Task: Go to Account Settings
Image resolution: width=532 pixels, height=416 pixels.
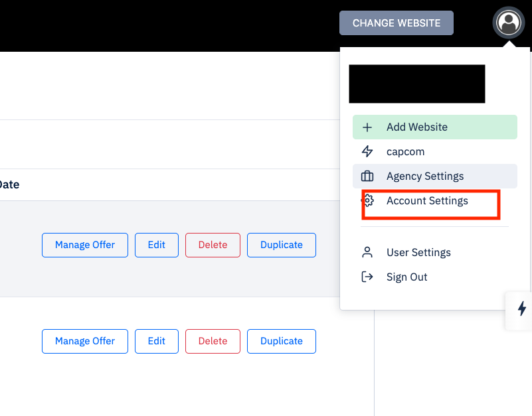Action: (x=427, y=201)
